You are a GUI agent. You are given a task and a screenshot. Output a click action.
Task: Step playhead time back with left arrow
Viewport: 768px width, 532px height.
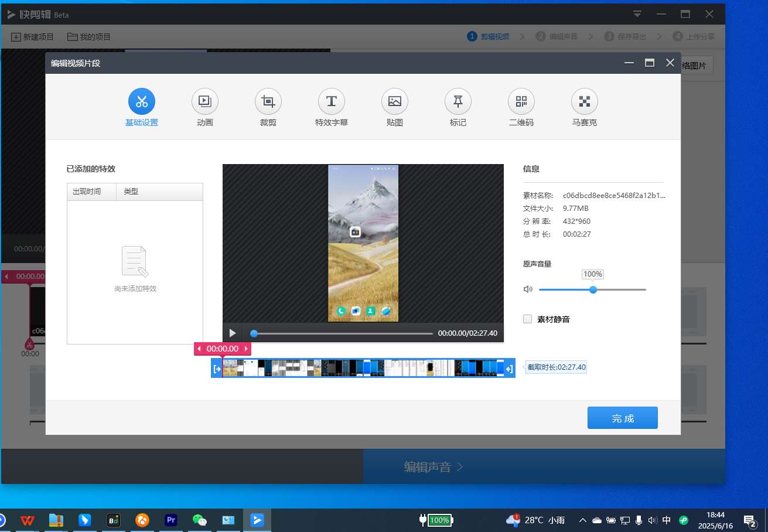199,349
